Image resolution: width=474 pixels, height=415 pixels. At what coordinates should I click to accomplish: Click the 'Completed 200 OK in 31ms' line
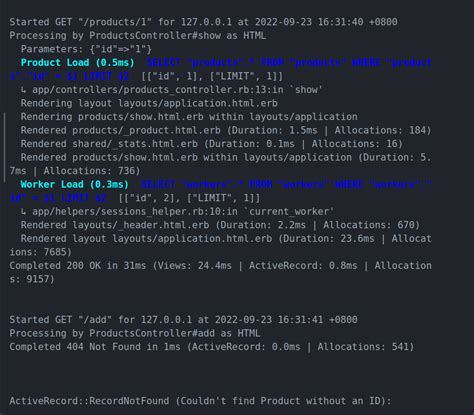[x=220, y=273]
